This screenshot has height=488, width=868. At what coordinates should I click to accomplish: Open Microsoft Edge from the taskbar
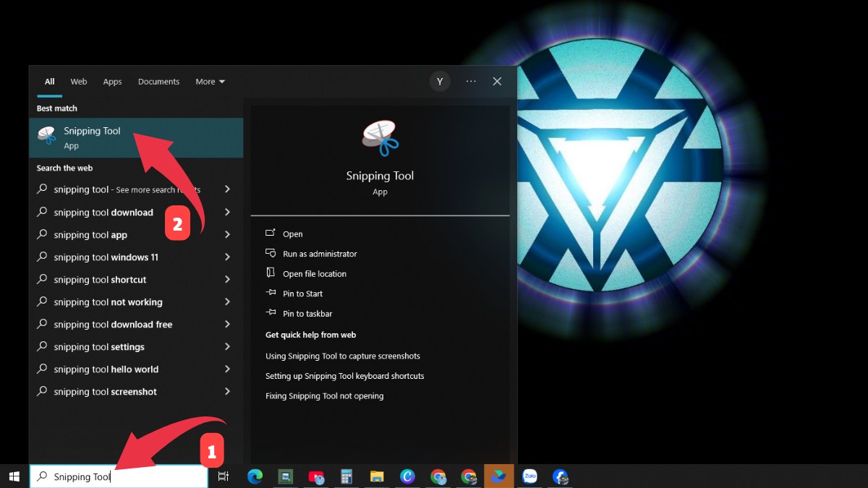[255, 476]
